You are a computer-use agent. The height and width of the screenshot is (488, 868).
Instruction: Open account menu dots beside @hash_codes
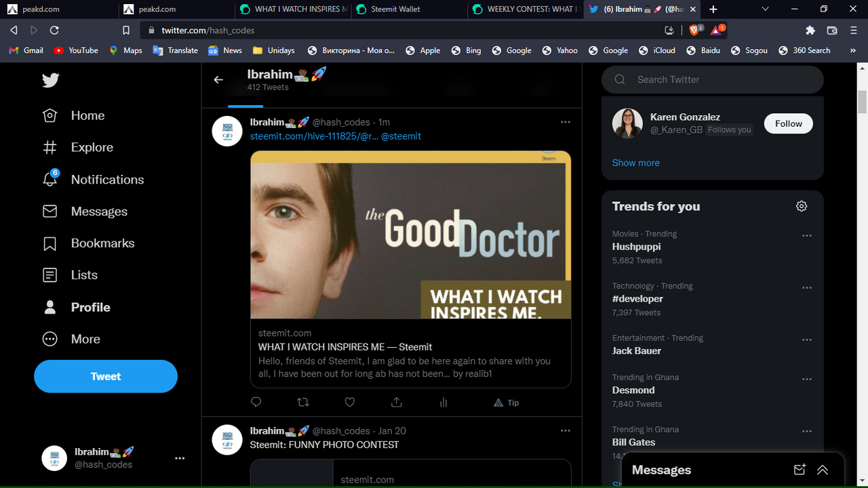pyautogui.click(x=180, y=458)
